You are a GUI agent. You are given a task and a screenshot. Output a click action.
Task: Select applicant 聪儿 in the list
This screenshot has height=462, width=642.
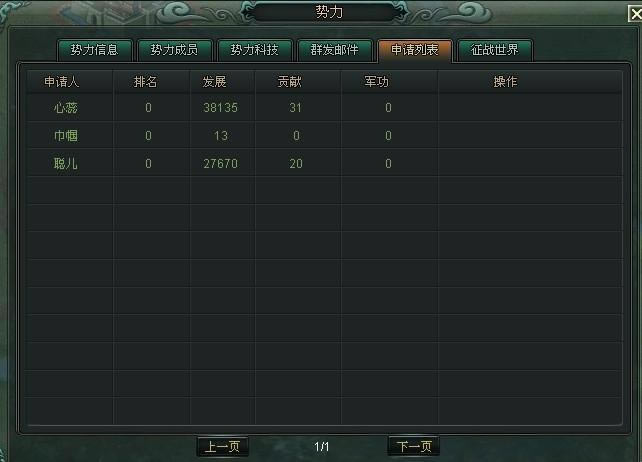pos(66,163)
